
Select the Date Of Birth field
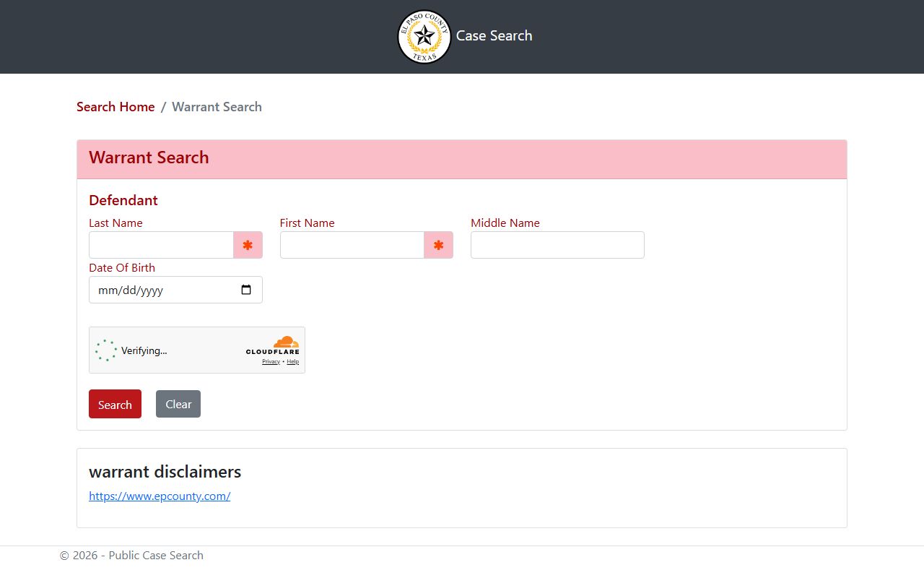(175, 290)
